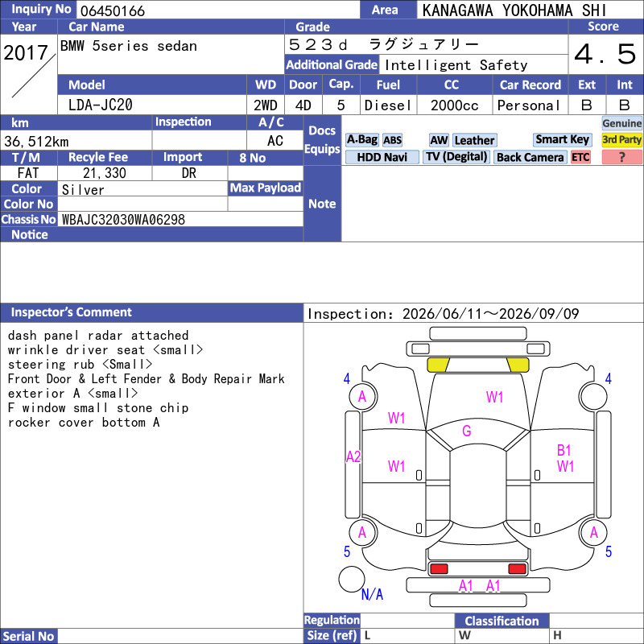This screenshot has width=644, height=644.
Task: Click the 2WD drive value
Action: click(266, 105)
